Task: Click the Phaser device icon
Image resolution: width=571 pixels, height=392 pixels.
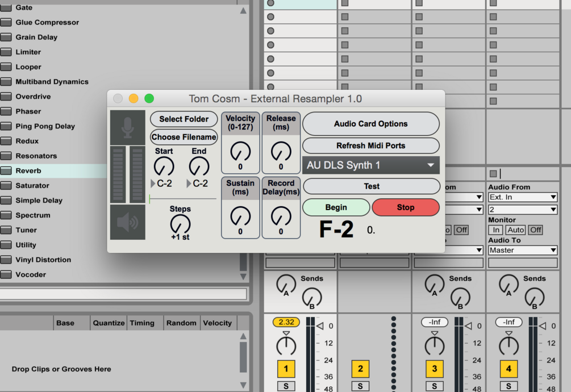Action: (6, 111)
